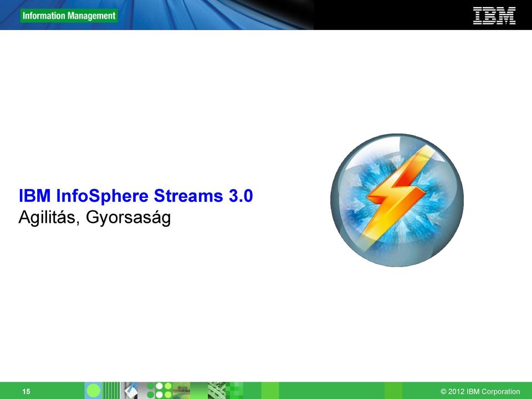Click the title IBM InfoSphere Streams 3.0

click(x=136, y=196)
